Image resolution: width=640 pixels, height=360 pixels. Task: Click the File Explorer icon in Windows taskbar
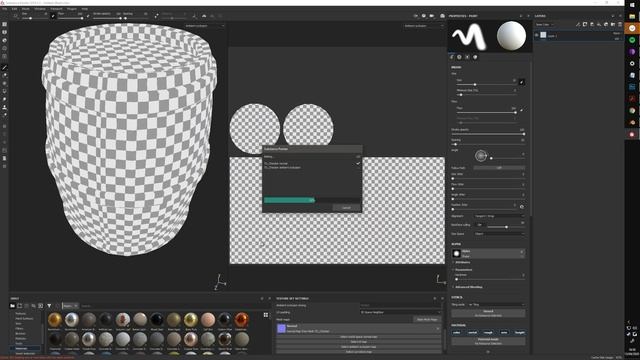632,16
